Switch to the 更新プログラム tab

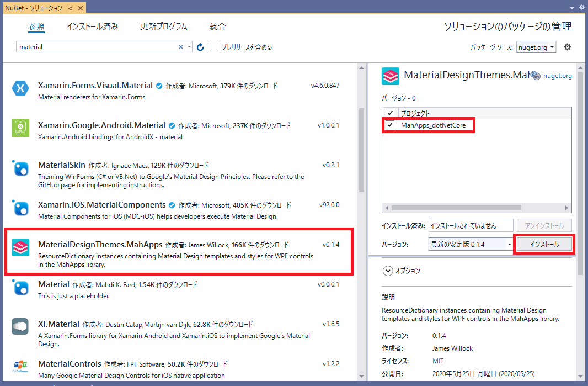tap(163, 27)
